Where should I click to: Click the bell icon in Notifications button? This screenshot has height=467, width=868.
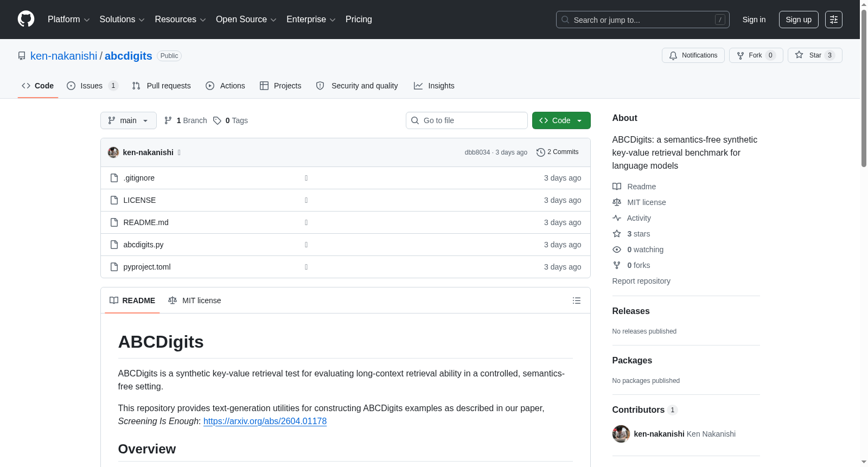pyautogui.click(x=673, y=55)
